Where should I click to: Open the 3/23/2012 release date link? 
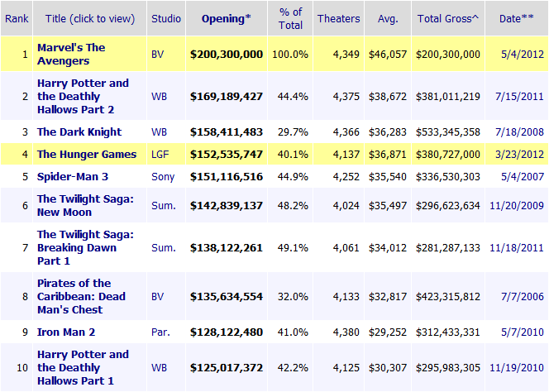[519, 155]
